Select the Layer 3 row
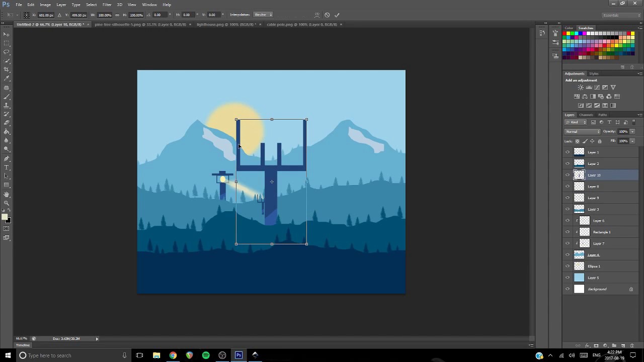The height and width of the screenshot is (362, 644). [x=601, y=209]
